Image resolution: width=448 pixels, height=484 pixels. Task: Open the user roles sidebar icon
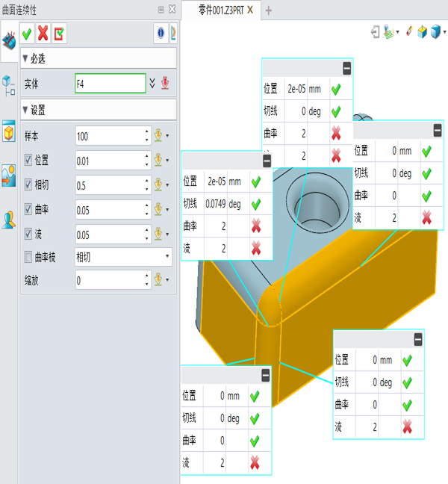click(9, 220)
